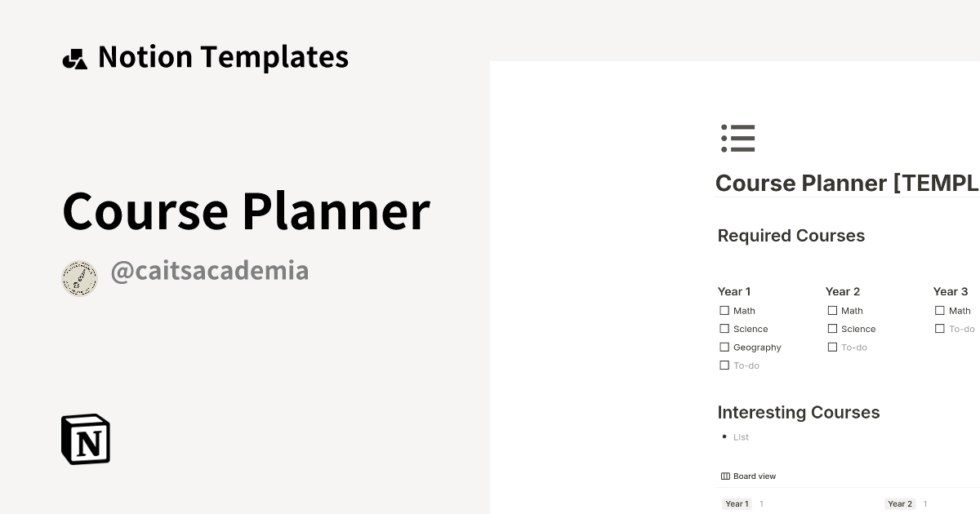The image size is (980, 514).
Task: Open the @caitsacademia profile link
Action: (x=209, y=270)
